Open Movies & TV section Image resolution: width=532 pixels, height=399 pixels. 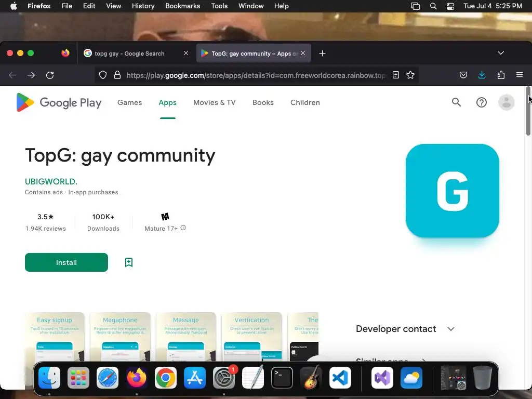pos(215,102)
